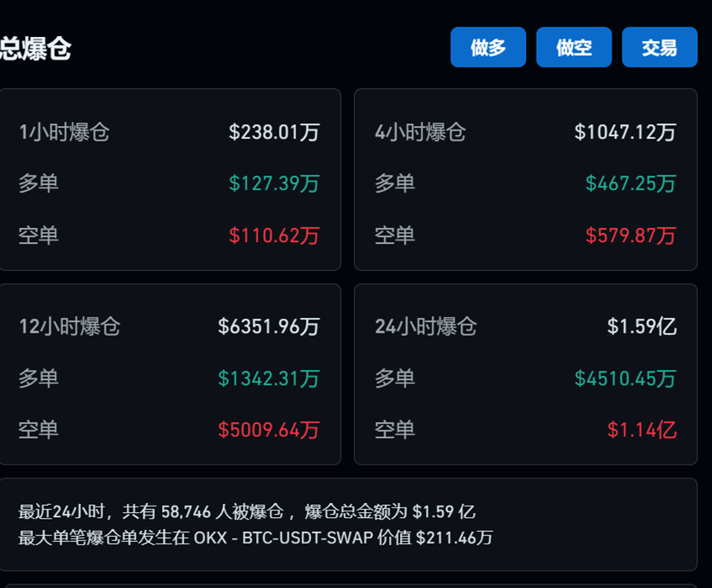This screenshot has width=712, height=588.
Task: Click the 4-hour long value $467.25万
Action: pyautogui.click(x=631, y=183)
